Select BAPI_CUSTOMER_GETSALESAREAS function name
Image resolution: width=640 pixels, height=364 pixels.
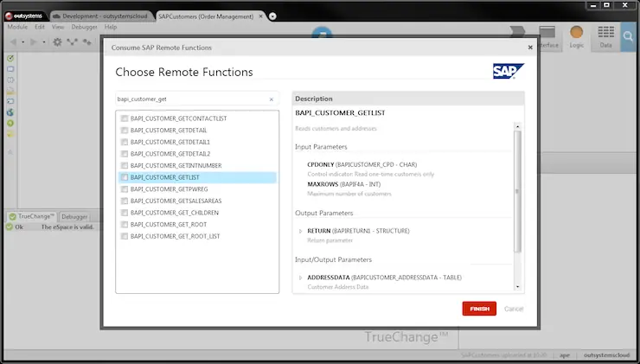click(x=176, y=201)
